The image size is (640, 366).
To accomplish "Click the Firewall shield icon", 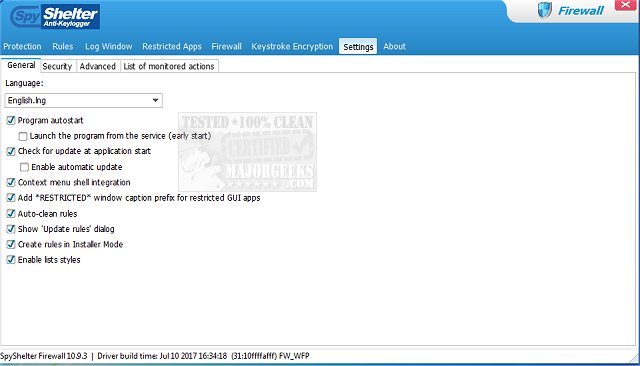I will coord(544,10).
